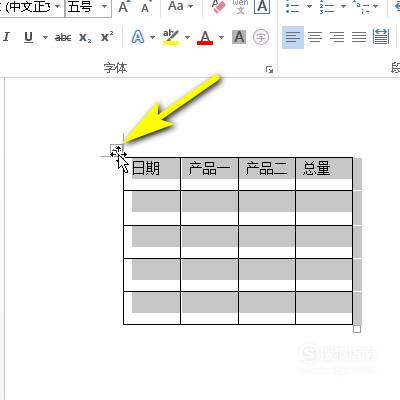Apply strikethrough formatting
Image resolution: width=400 pixels, height=400 pixels.
[63, 37]
